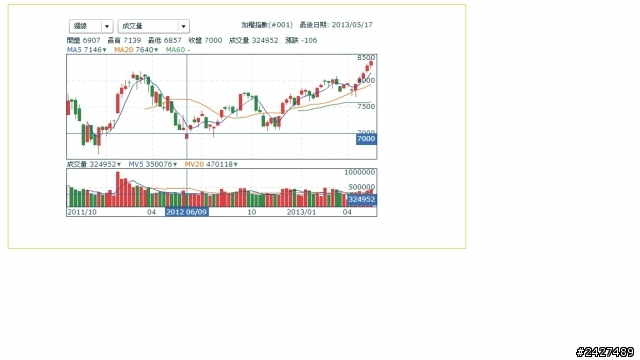Select the MA60 legend label
This screenshot has width=640, height=360.
click(176, 50)
